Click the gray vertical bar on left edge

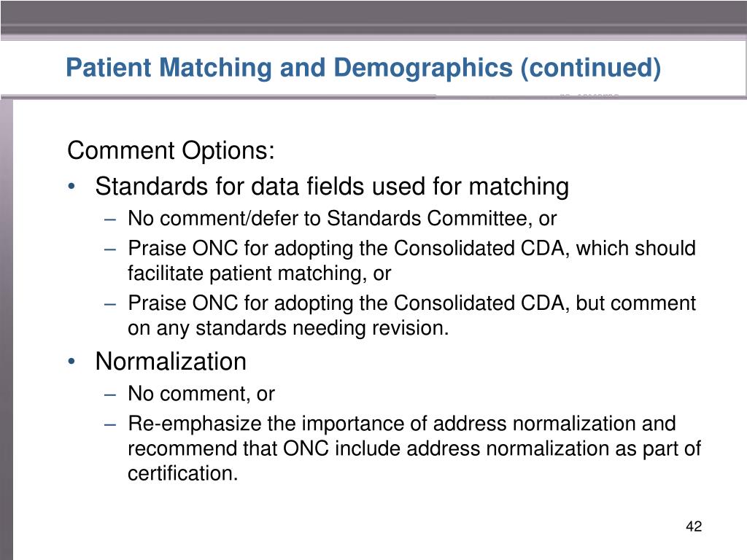6,329
